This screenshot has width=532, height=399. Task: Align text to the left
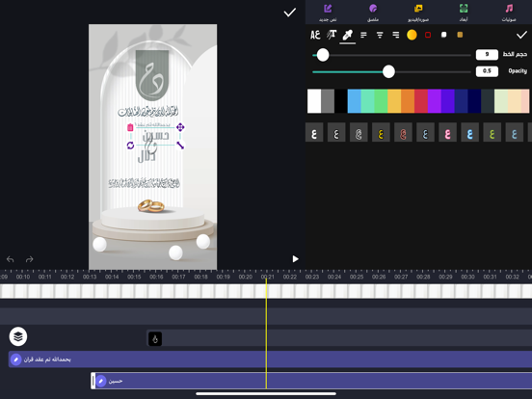363,35
